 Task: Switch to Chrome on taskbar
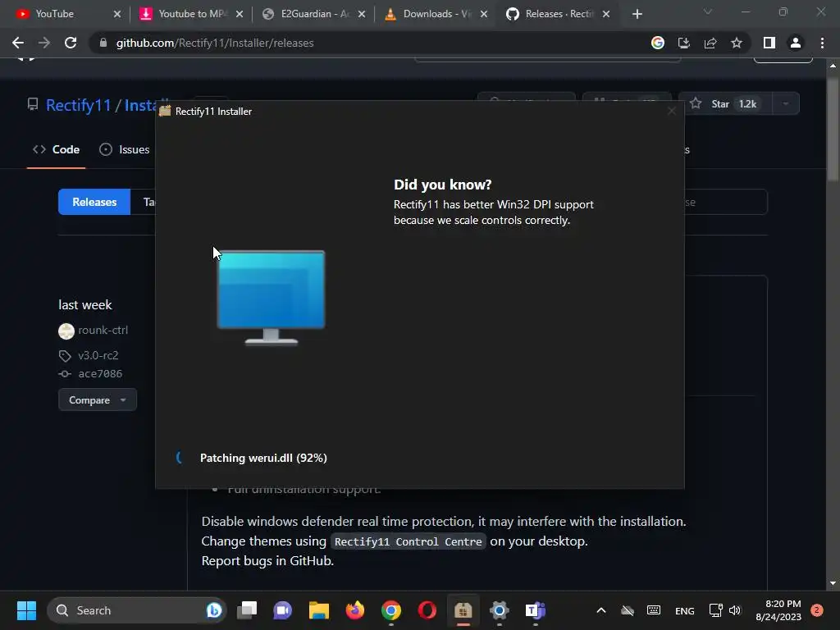click(x=391, y=610)
